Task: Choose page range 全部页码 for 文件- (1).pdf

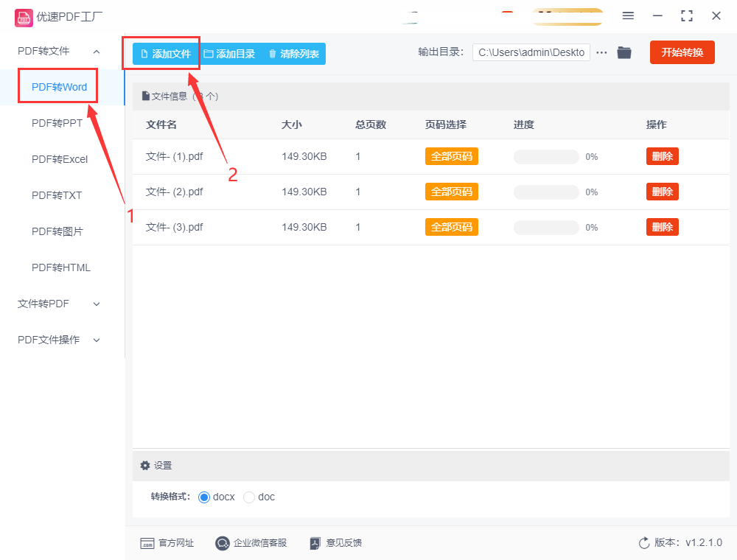Action: pyautogui.click(x=452, y=156)
